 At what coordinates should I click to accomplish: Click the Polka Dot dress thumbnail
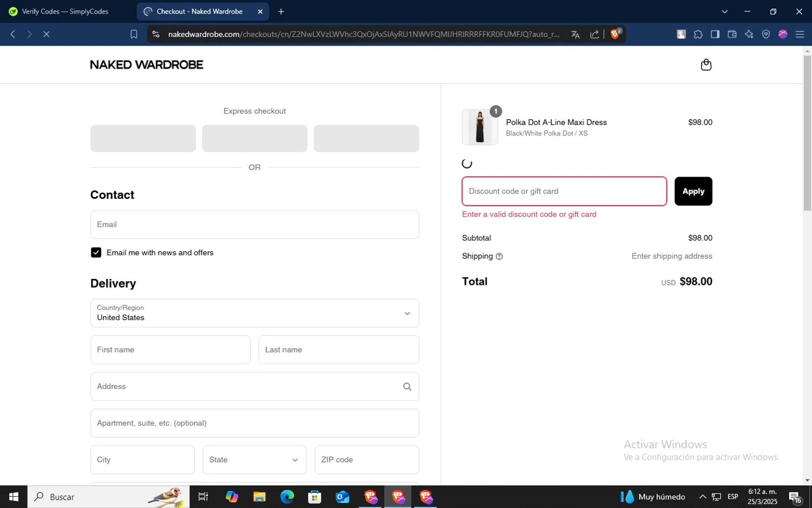[x=480, y=127]
